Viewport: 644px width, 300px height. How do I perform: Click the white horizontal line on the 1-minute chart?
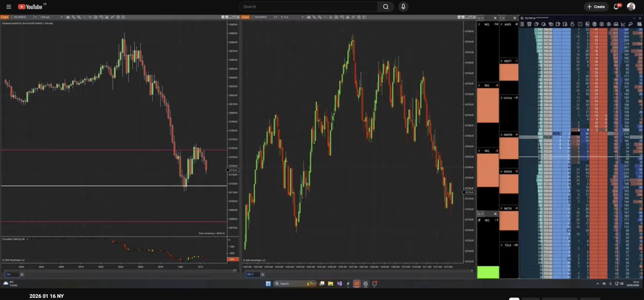tap(114, 186)
